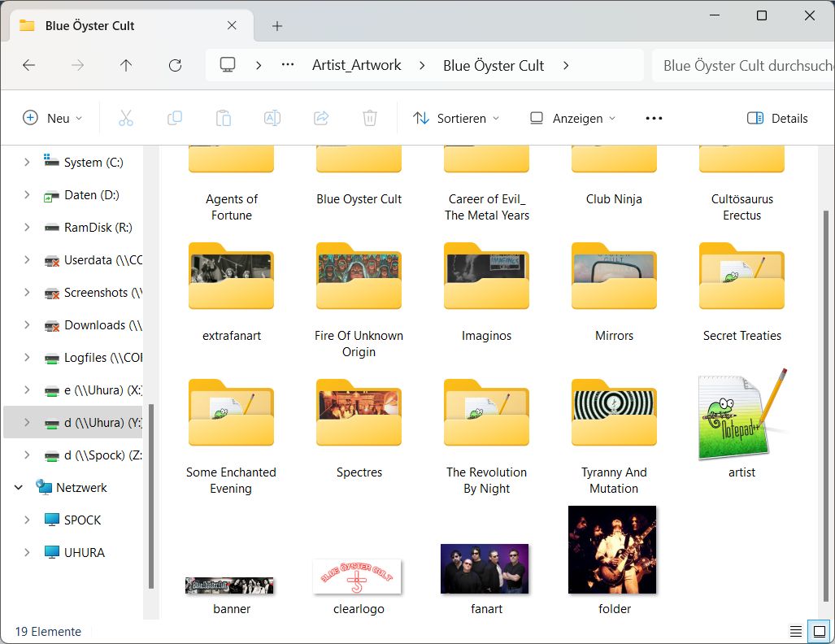
Task: Click the Paste clipboard icon
Action: click(x=223, y=118)
